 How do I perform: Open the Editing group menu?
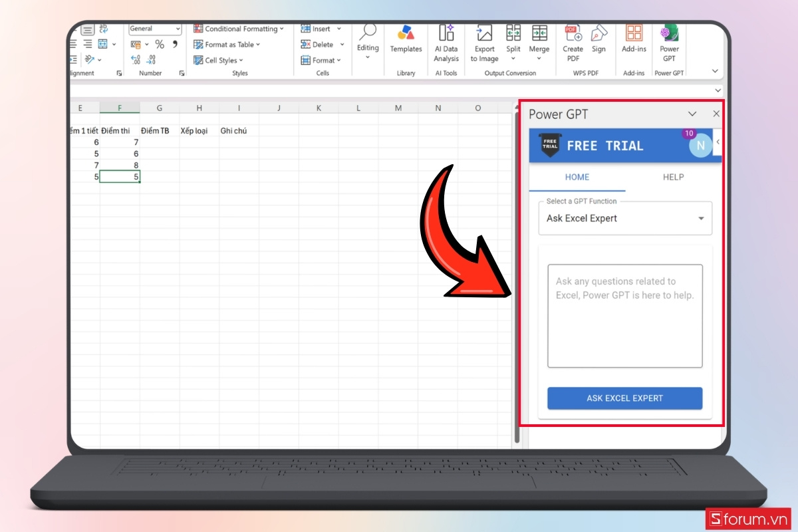368,42
